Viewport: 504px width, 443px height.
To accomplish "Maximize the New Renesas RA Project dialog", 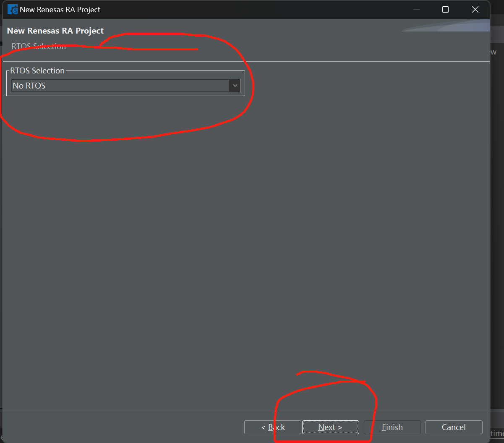I will [x=446, y=9].
